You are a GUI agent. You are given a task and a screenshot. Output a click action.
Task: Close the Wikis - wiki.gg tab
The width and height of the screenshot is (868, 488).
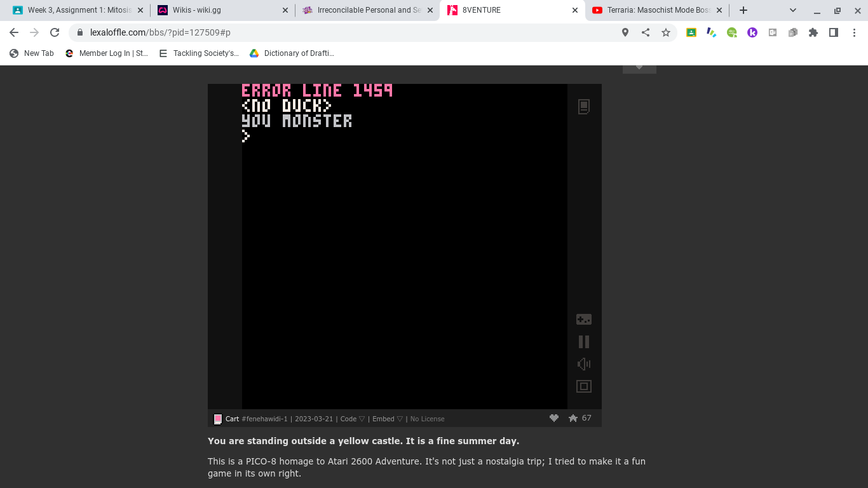pos(285,10)
